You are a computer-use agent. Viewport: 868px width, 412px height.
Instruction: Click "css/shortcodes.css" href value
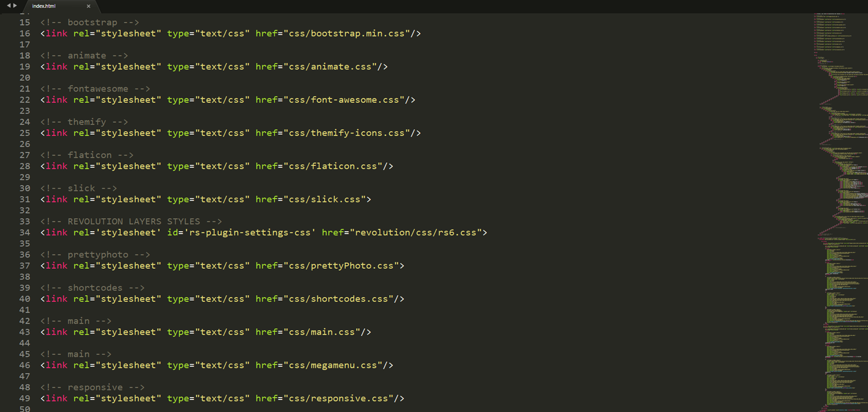click(339, 299)
